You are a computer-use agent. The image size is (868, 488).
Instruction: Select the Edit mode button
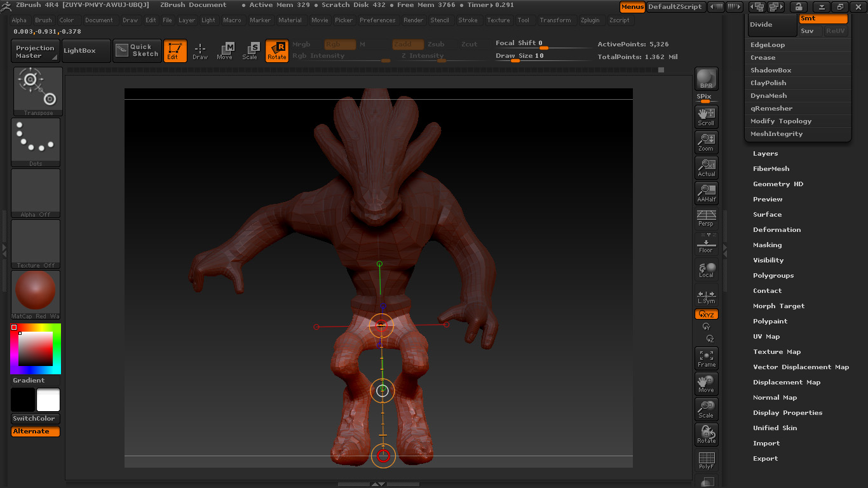point(175,51)
